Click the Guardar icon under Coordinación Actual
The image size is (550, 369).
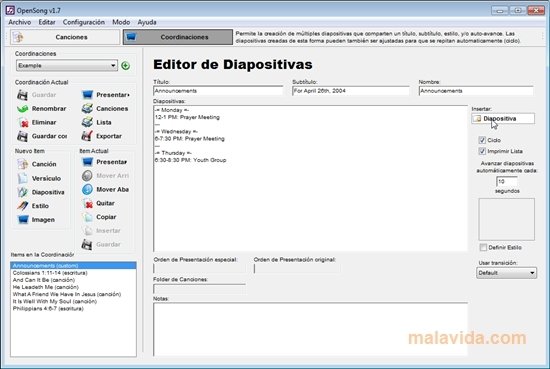tap(22, 95)
